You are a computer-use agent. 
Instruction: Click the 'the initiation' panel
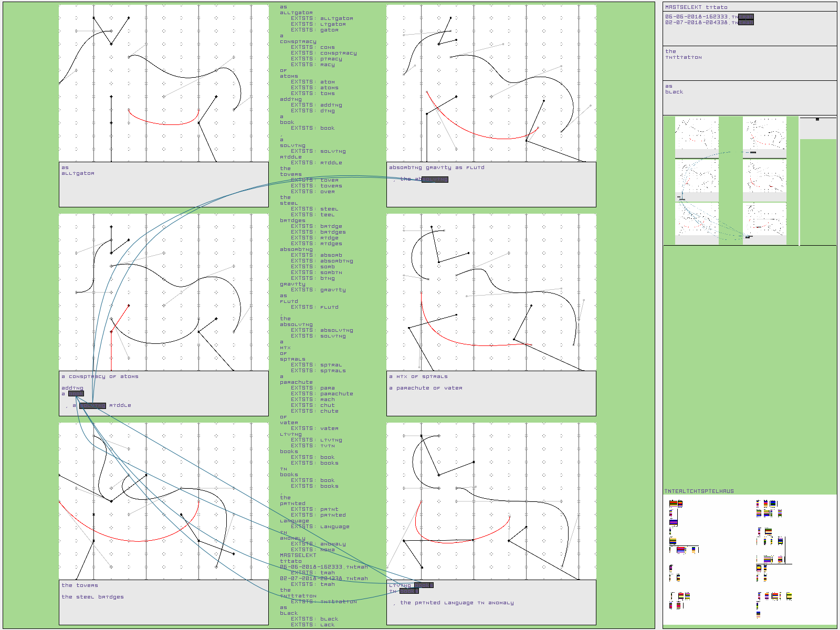(x=749, y=63)
